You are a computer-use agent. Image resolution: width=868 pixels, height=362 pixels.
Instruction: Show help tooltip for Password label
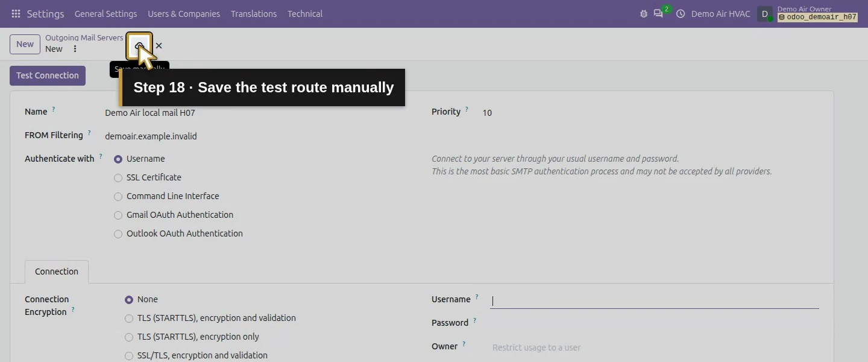click(x=474, y=320)
